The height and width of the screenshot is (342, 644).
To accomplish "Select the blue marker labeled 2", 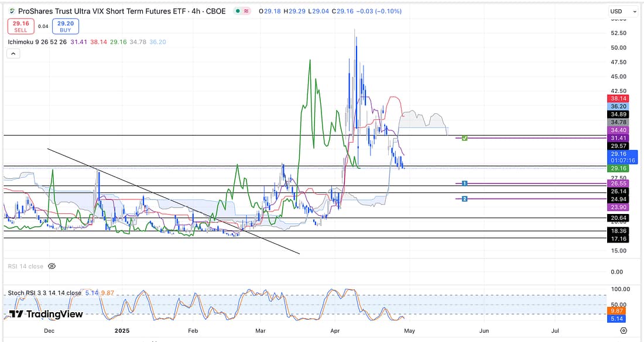I will (x=464, y=199).
